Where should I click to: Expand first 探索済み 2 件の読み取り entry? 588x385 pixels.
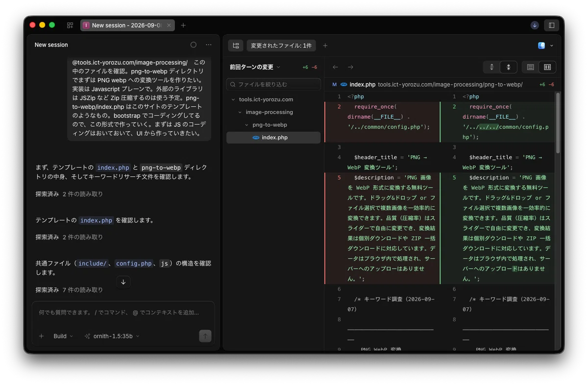(x=69, y=194)
